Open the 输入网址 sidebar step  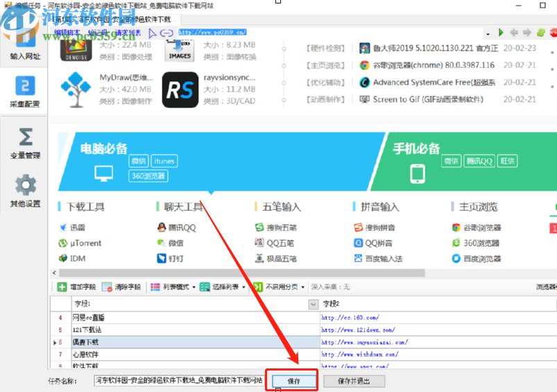tap(24, 46)
